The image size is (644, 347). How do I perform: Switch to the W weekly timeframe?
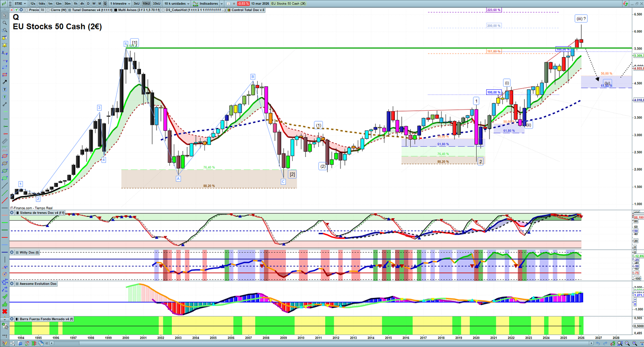94,4
